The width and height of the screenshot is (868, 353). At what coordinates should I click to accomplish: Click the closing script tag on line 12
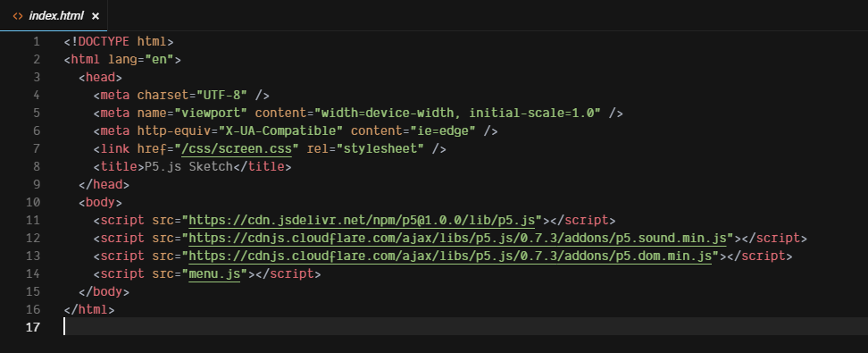[774, 239]
